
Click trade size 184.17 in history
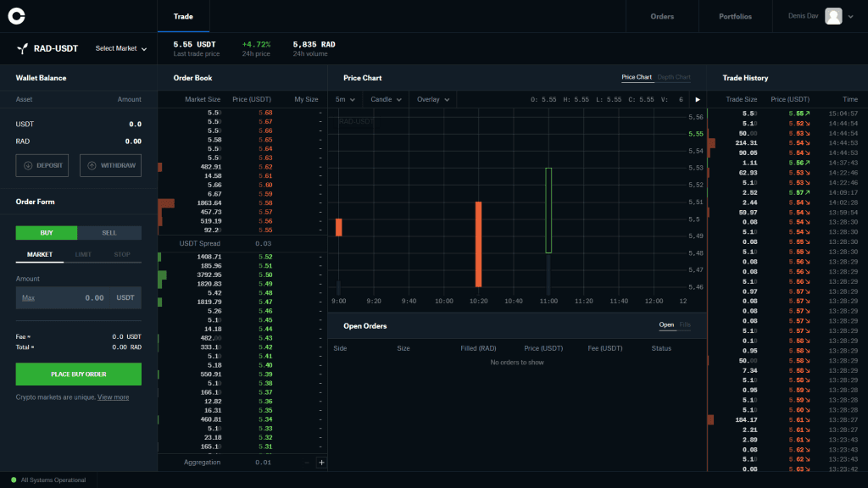(x=746, y=420)
